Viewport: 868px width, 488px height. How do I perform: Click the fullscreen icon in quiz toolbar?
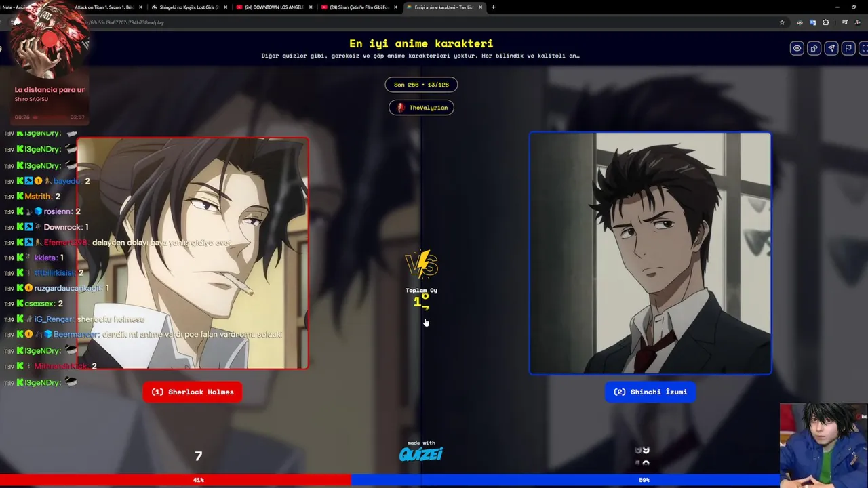863,48
